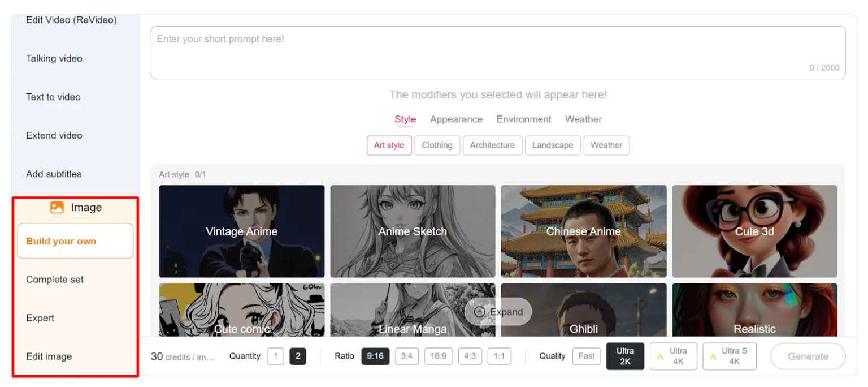The height and width of the screenshot is (387, 868).
Task: Expand the art style gallery
Action: pos(497,312)
